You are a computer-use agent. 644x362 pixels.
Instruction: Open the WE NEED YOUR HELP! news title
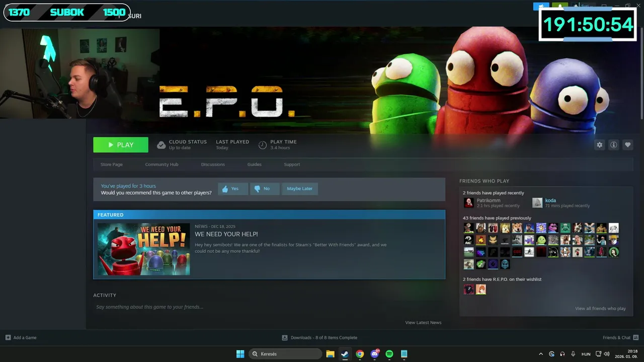(226, 234)
